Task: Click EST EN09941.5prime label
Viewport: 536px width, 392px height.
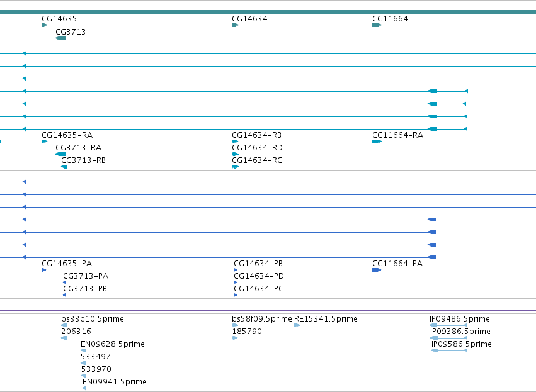Action: 115,382
